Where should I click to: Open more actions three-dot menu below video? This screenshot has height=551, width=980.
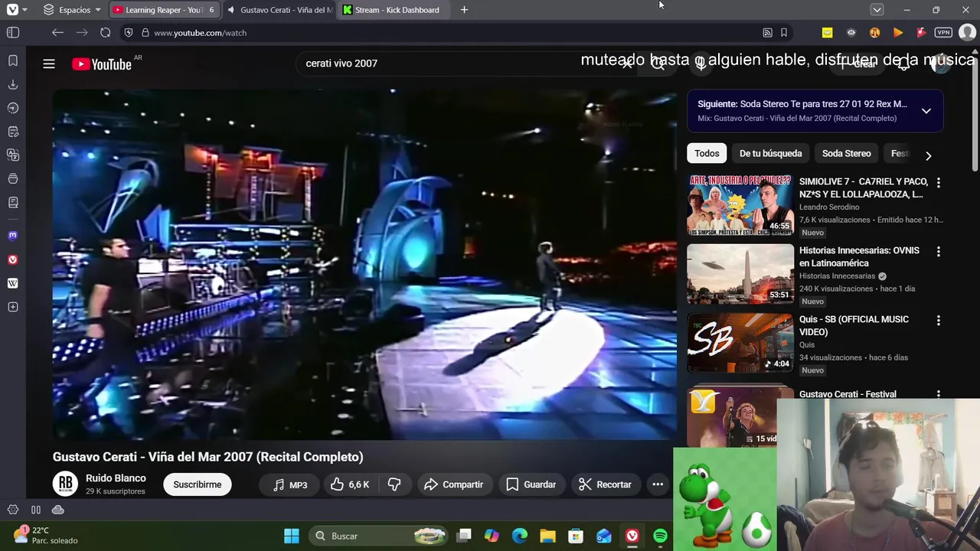(658, 484)
